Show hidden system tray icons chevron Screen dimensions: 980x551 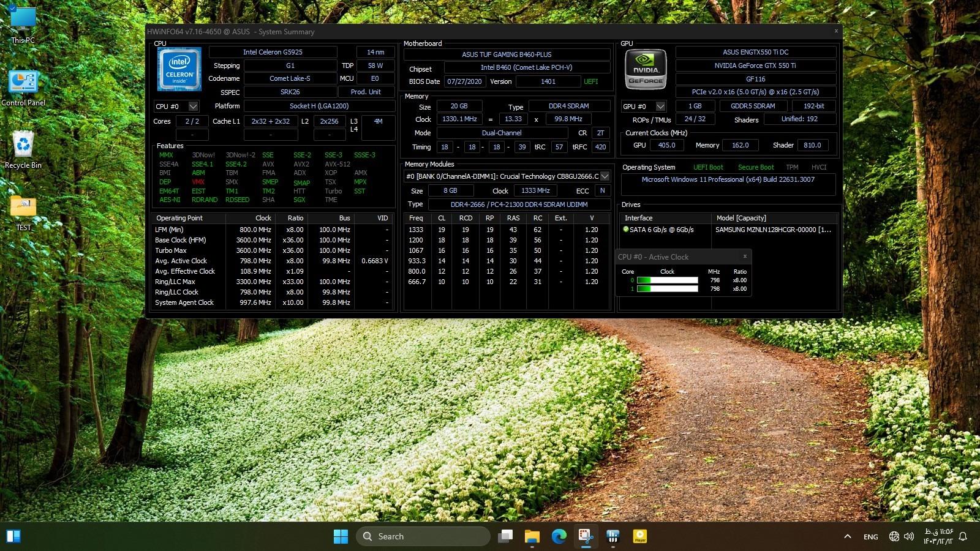pos(848,536)
